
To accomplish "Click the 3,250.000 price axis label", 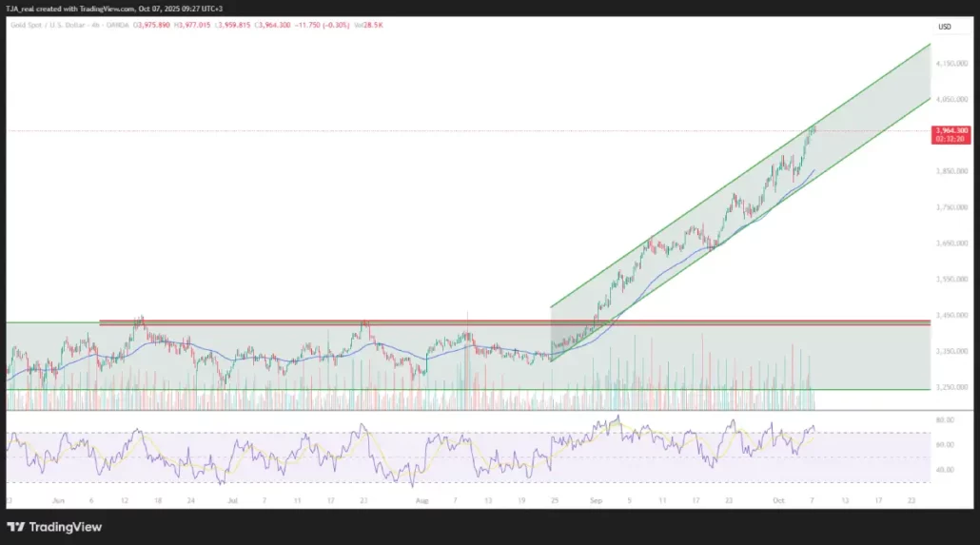I will click(951, 387).
